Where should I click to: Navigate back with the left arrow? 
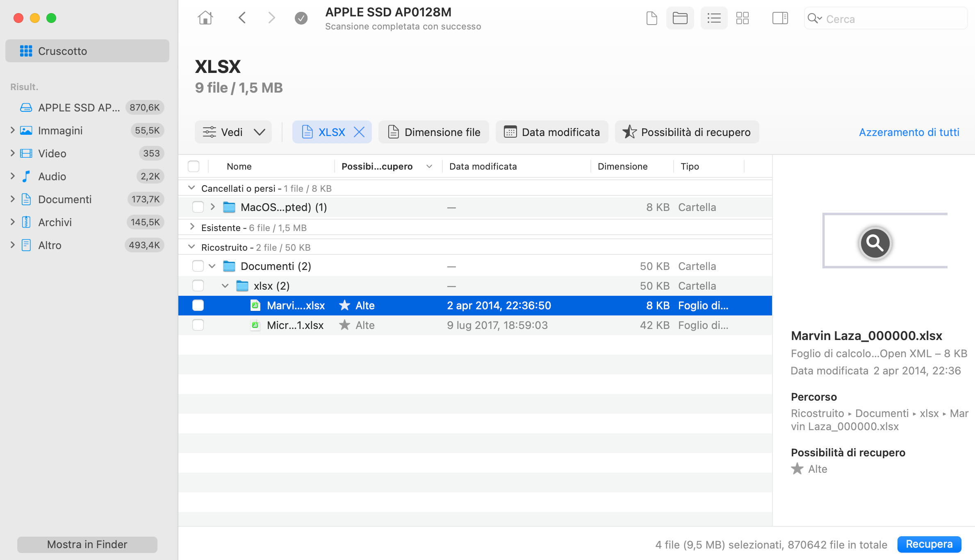point(242,18)
